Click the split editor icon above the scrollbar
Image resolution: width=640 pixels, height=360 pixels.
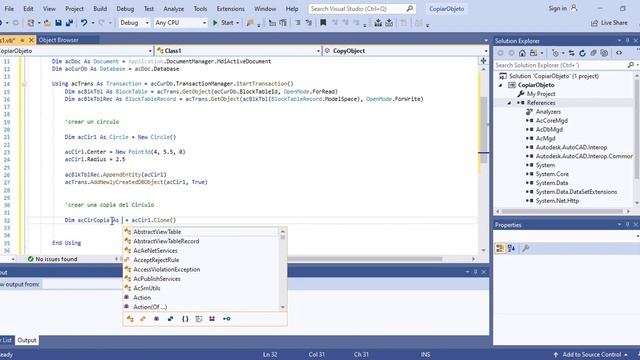pos(483,61)
